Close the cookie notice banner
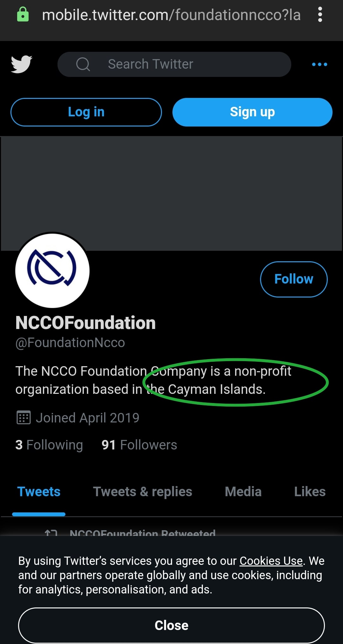Image resolution: width=343 pixels, height=644 pixels. click(x=171, y=625)
